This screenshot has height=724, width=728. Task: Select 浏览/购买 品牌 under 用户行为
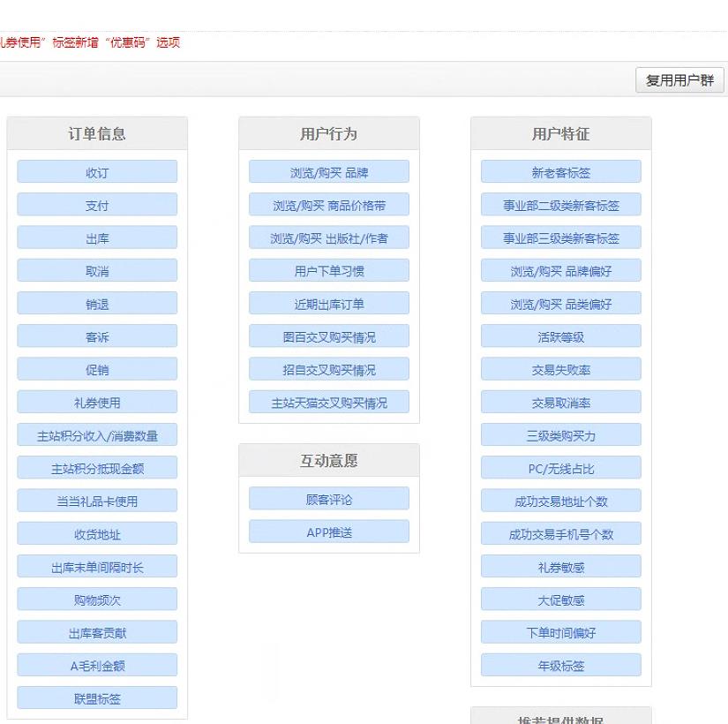tap(328, 171)
